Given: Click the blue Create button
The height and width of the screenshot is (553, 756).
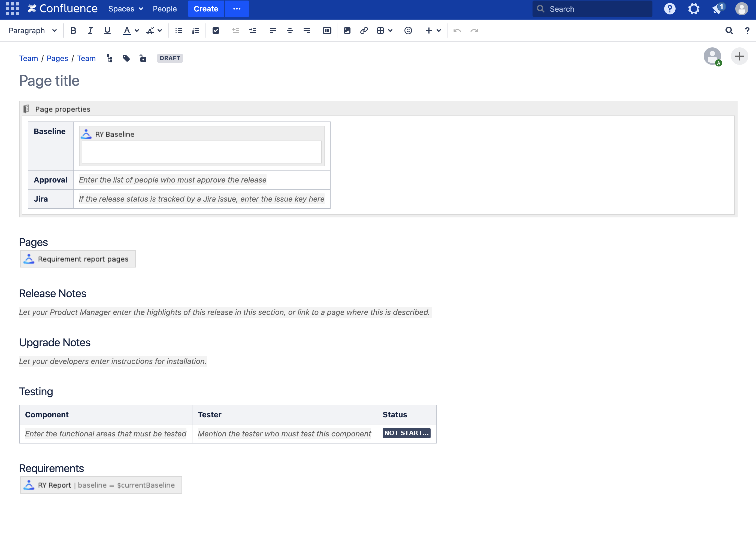Looking at the screenshot, I should [x=205, y=9].
